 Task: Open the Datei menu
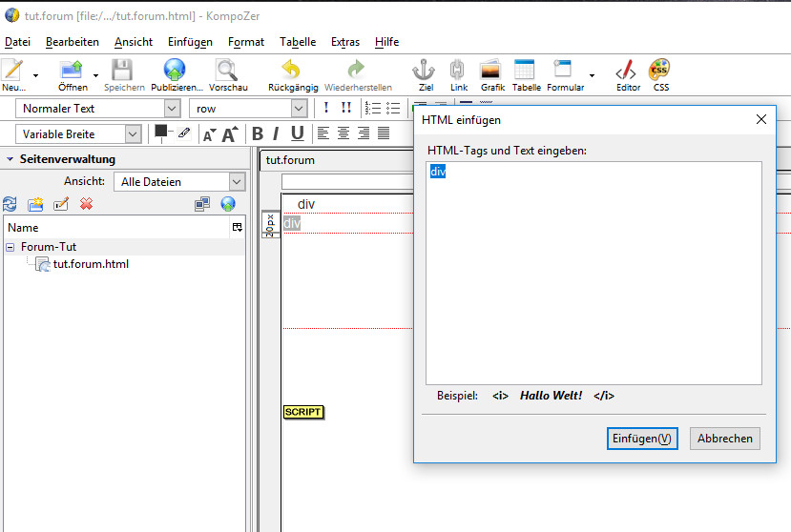tap(18, 42)
